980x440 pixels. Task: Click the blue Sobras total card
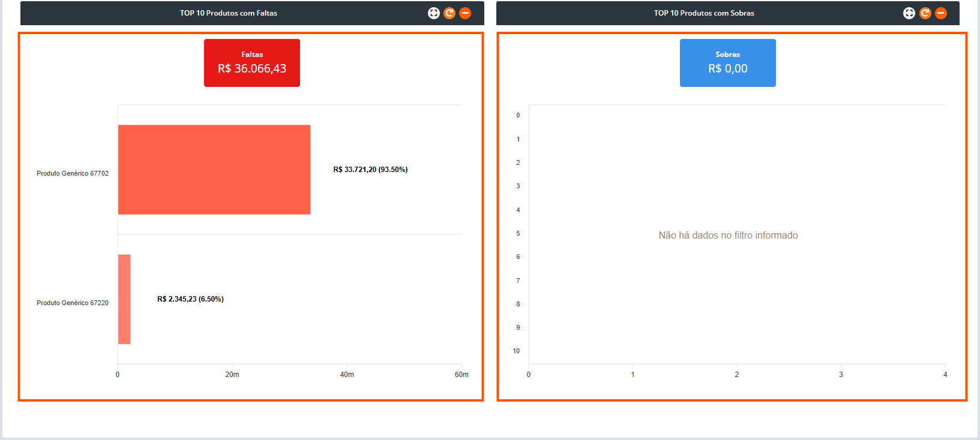pyautogui.click(x=727, y=63)
